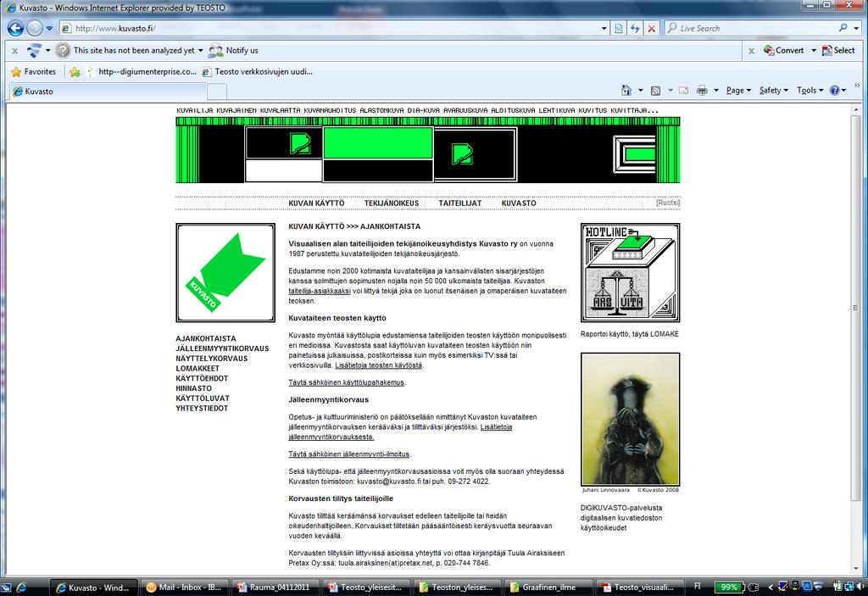Open the Help dropdown arrow in command bar

[843, 90]
